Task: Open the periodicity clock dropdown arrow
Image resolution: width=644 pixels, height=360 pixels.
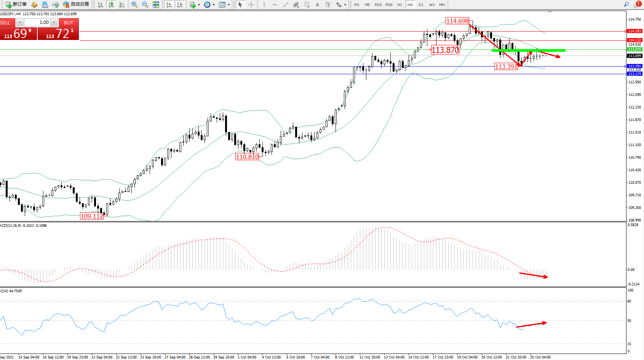Action: point(214,5)
